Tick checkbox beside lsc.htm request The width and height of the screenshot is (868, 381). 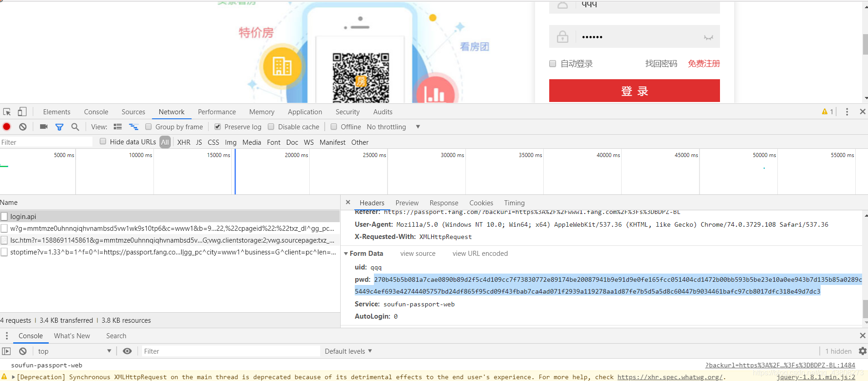4,240
